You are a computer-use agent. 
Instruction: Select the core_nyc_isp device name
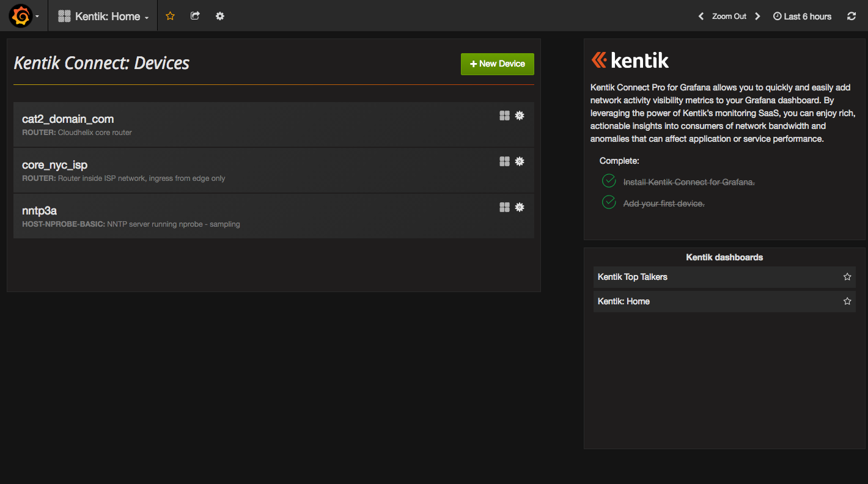pos(55,165)
